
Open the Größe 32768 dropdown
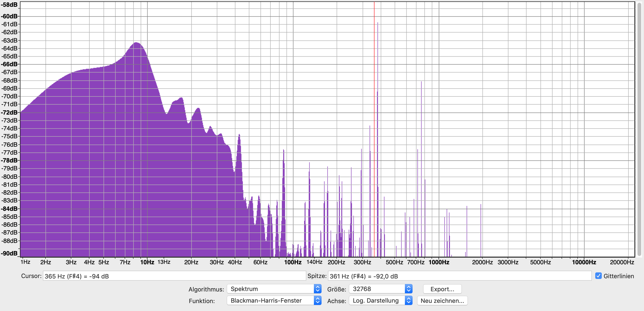(x=381, y=289)
